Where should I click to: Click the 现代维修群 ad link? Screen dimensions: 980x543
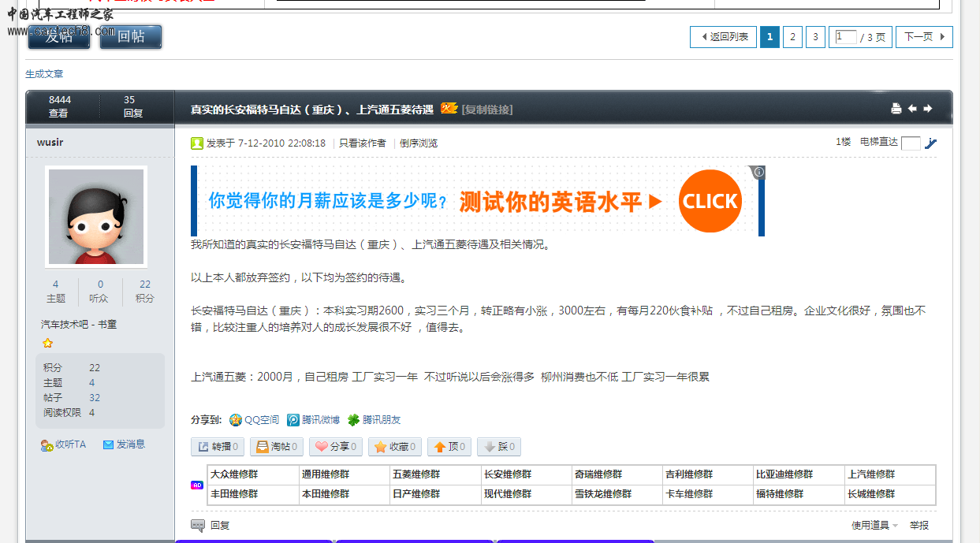pyautogui.click(x=508, y=494)
